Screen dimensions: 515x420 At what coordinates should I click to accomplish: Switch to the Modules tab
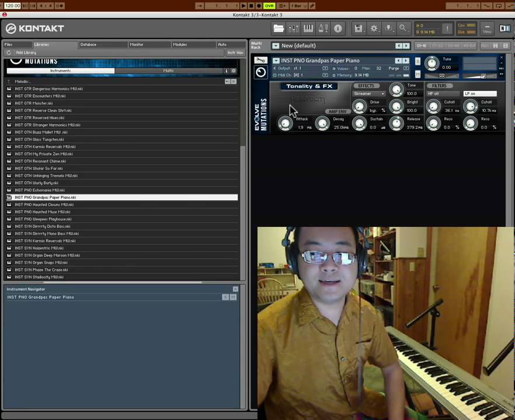pyautogui.click(x=193, y=44)
